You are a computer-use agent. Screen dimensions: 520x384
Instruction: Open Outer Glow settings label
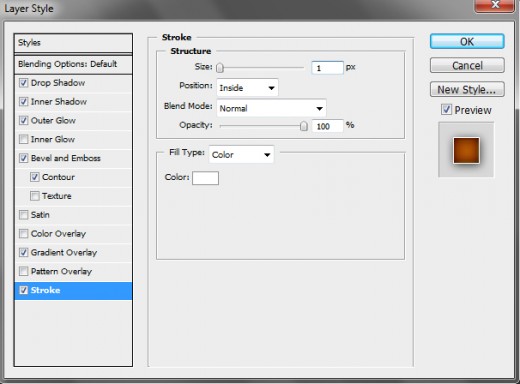[53, 120]
